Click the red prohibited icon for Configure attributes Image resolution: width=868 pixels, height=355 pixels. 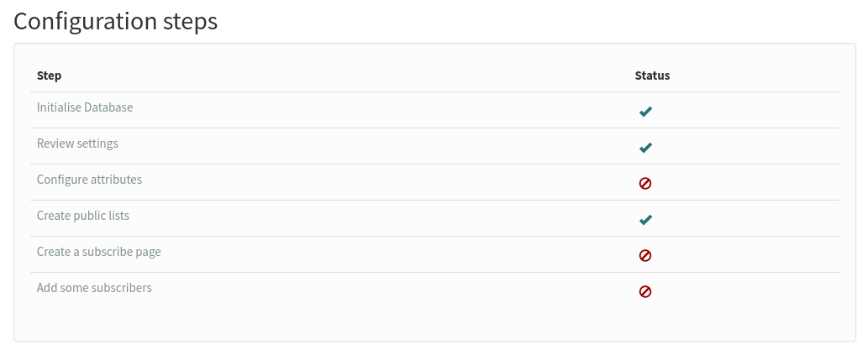(x=645, y=184)
